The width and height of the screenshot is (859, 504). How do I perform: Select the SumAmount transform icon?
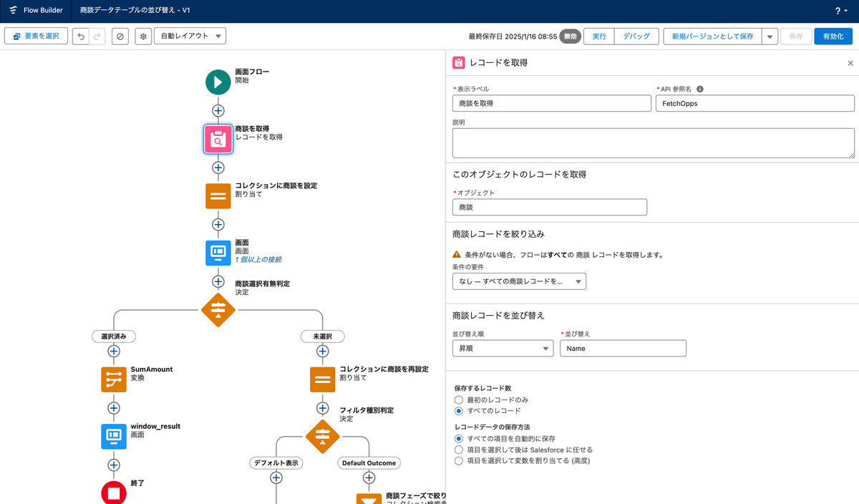coord(114,379)
